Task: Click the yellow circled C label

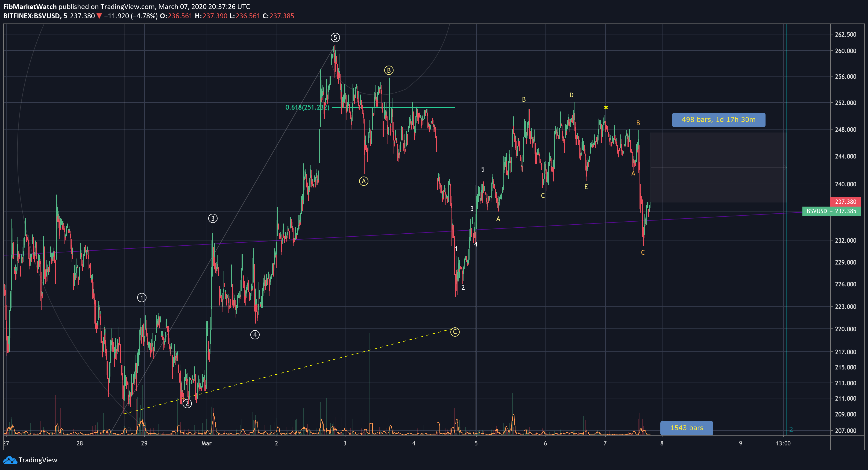Action: [455, 332]
